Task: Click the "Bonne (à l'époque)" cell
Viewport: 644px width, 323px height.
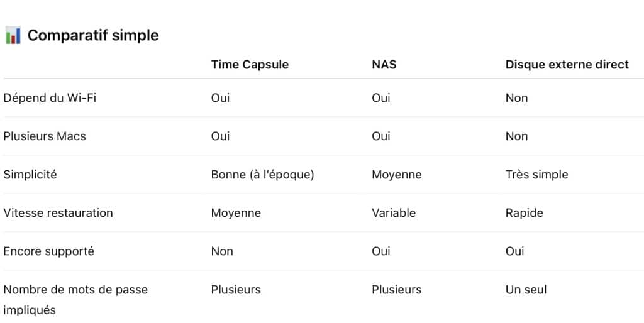Action: (262, 174)
